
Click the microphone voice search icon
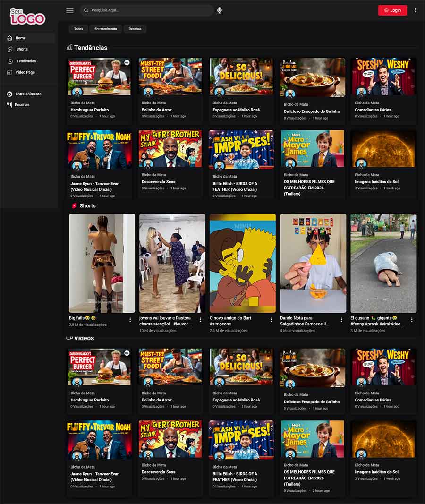pos(220,10)
